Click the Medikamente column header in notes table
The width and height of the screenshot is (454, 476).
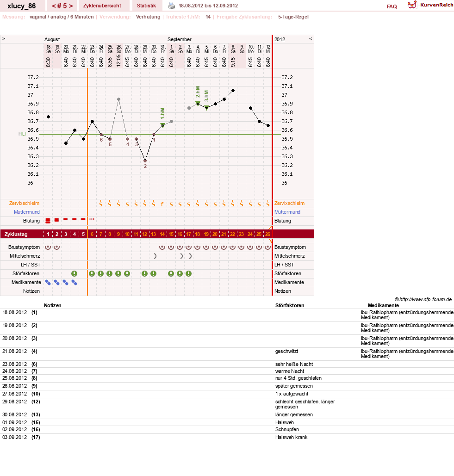point(383,305)
